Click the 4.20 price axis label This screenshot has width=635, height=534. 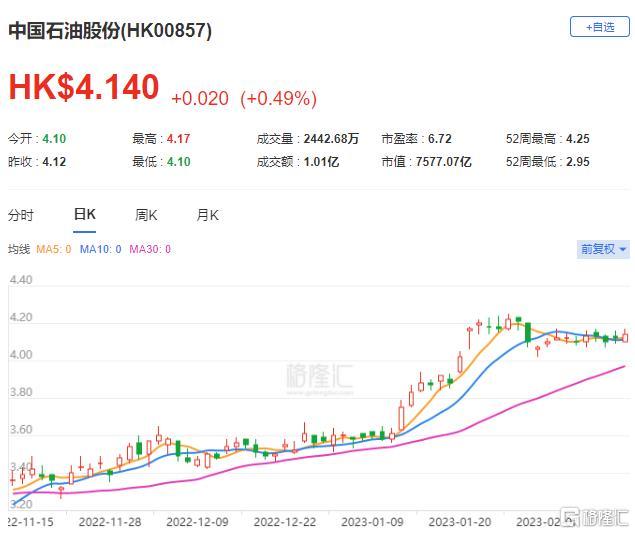tap(21, 317)
